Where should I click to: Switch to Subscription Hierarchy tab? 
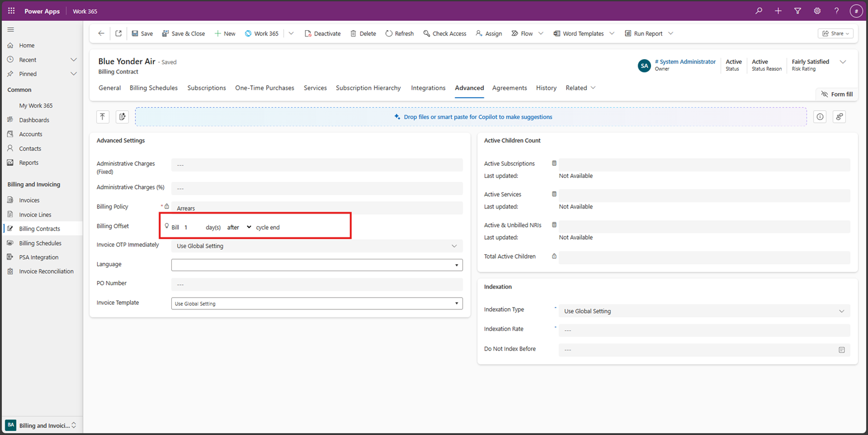pos(368,88)
